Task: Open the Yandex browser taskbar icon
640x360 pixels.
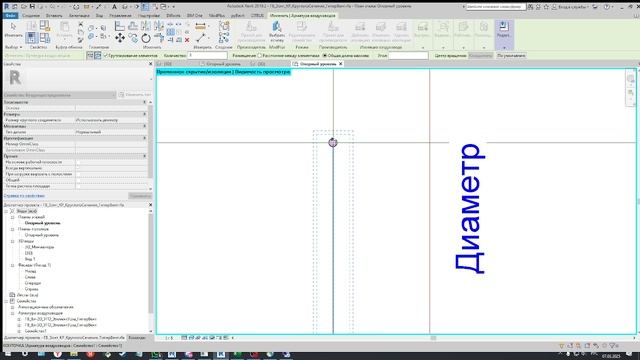Action: (x=58, y=355)
